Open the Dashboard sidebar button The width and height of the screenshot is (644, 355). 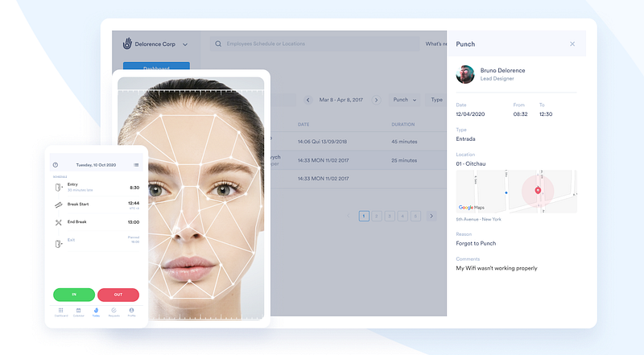156,67
